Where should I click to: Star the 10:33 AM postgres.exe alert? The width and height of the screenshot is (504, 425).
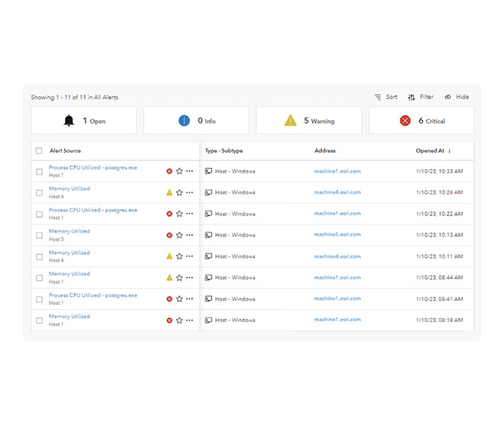coord(179,171)
